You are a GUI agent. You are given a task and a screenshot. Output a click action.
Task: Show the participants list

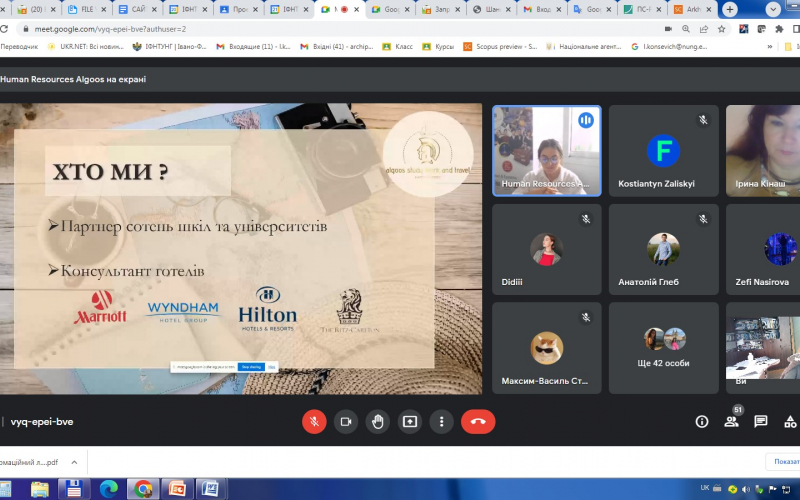[731, 421]
